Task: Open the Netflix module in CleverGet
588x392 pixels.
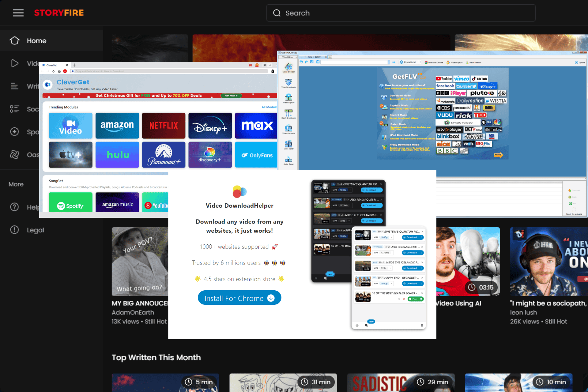Action: click(x=164, y=126)
